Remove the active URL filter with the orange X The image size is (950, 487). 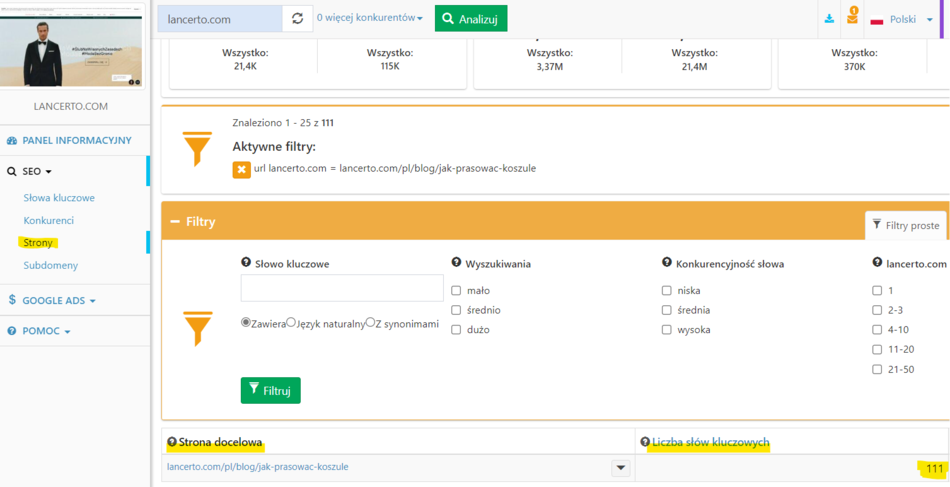241,169
